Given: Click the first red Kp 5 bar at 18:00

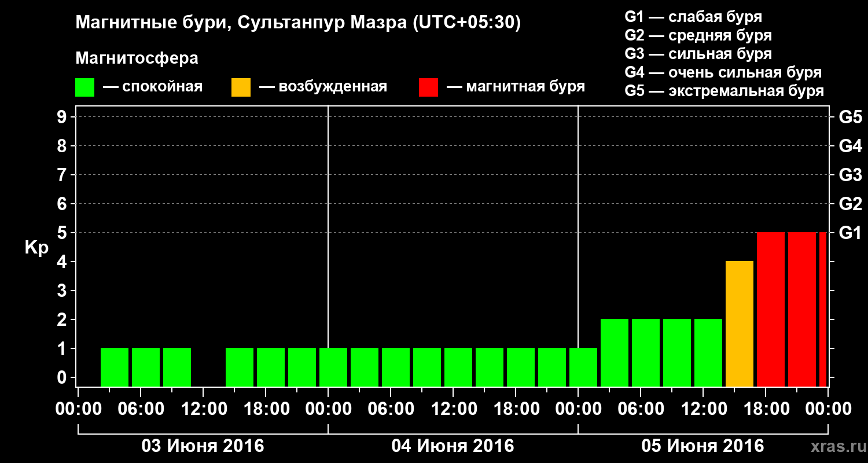Looking at the screenshot, I should click(x=771, y=309).
